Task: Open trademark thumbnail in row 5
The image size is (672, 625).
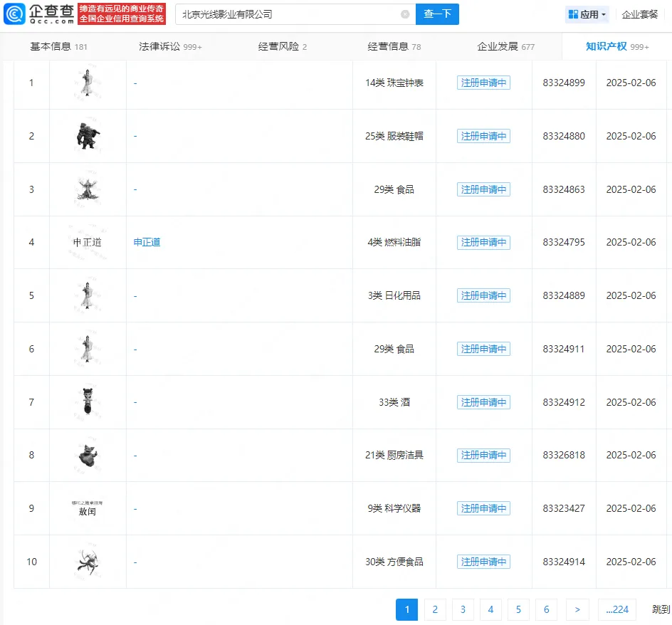Action: point(88,295)
